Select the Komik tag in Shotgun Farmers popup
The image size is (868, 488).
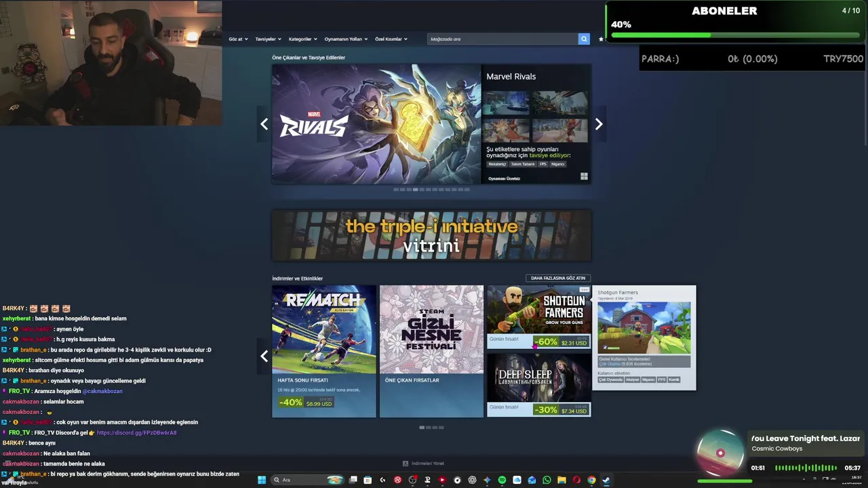click(674, 380)
